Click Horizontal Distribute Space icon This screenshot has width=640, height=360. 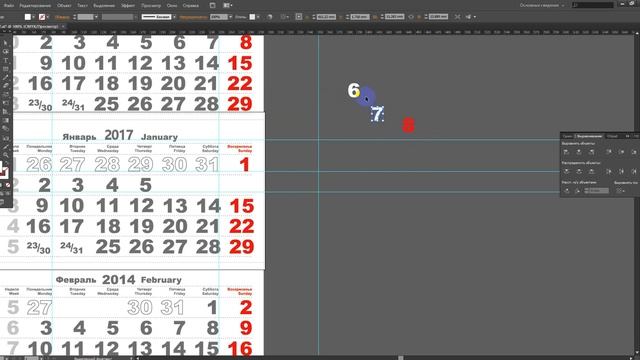pyautogui.click(x=578, y=191)
